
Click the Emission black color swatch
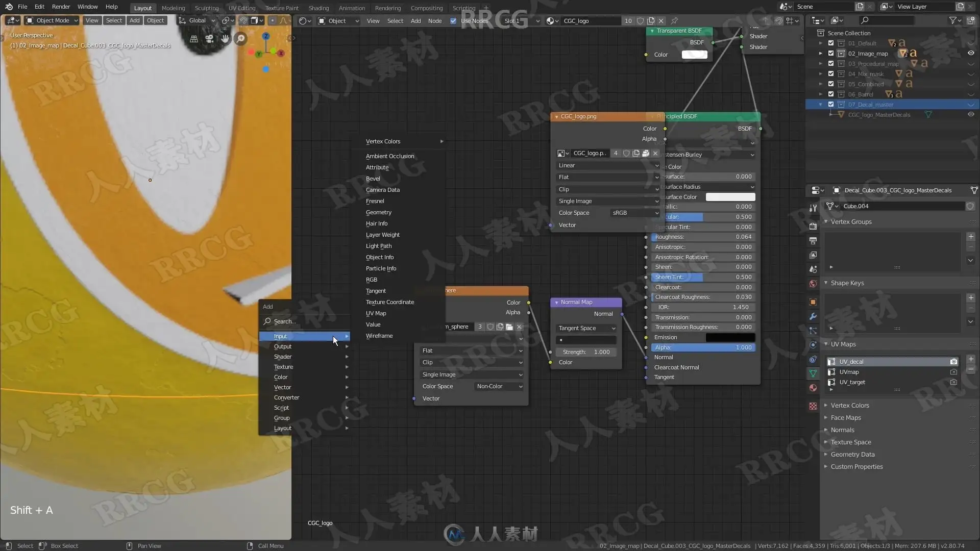[730, 337]
